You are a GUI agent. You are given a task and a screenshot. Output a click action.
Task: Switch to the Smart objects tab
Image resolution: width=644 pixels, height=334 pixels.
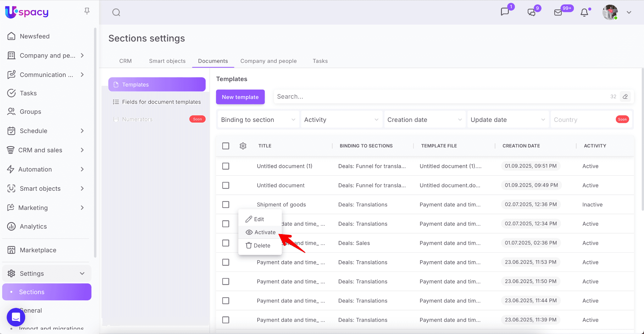pos(167,61)
